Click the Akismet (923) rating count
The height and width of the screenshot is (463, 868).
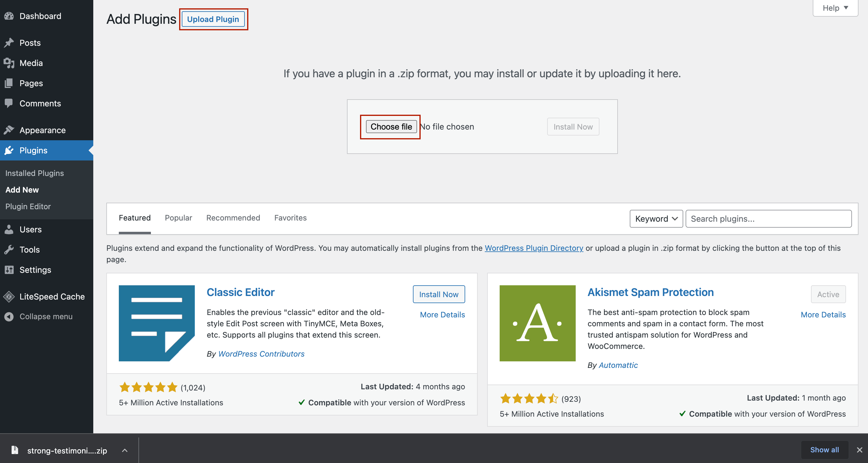pyautogui.click(x=571, y=399)
